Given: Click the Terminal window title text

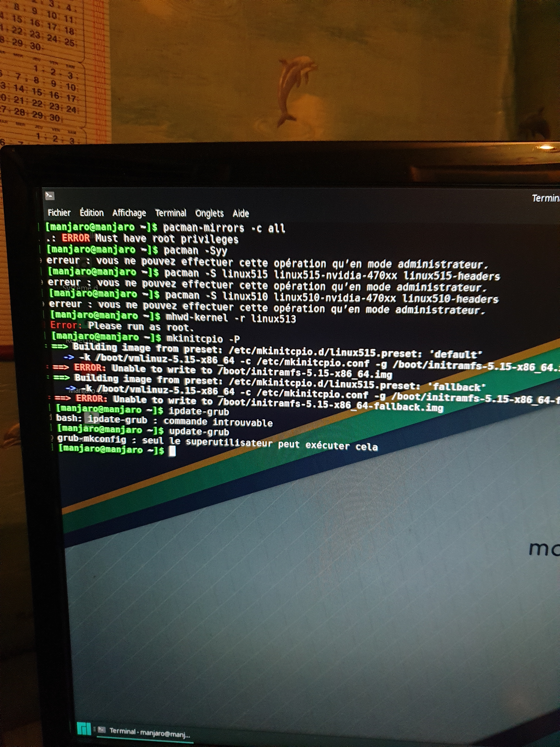Looking at the screenshot, I should click(x=545, y=198).
